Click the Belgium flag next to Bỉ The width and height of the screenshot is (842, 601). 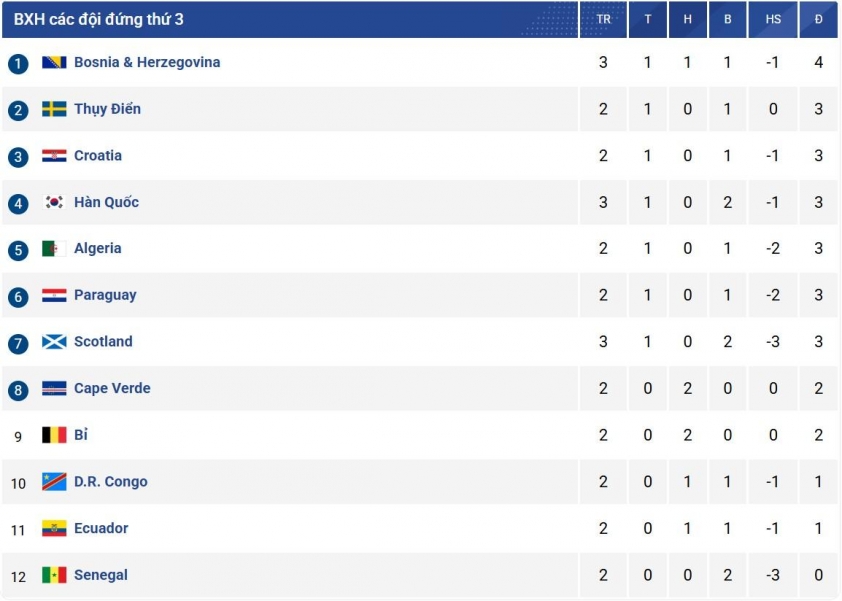point(54,435)
